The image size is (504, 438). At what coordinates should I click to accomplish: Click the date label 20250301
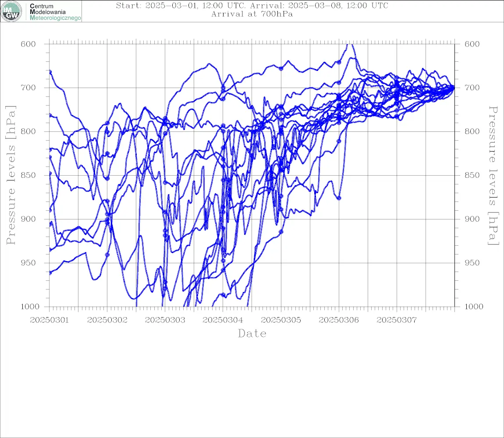coord(49,320)
